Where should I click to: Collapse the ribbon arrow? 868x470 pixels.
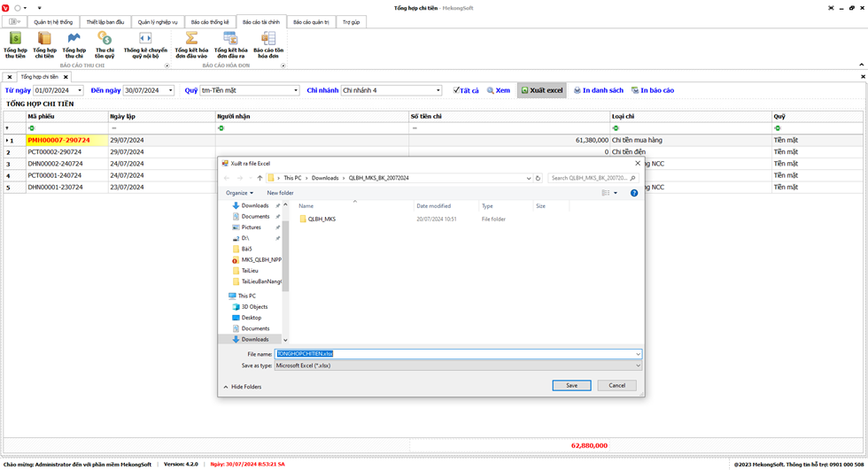(861, 65)
